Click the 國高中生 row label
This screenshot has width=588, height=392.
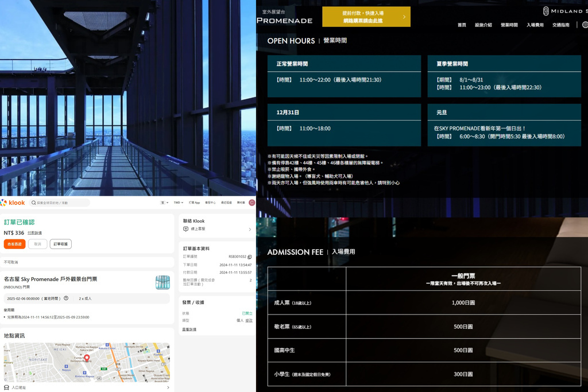coord(284,351)
